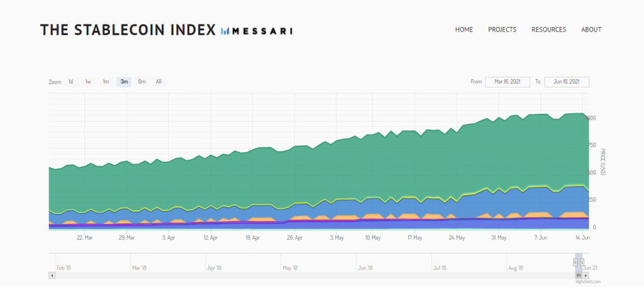Click the Messari logo
The image size is (644, 287).
coord(257,30)
